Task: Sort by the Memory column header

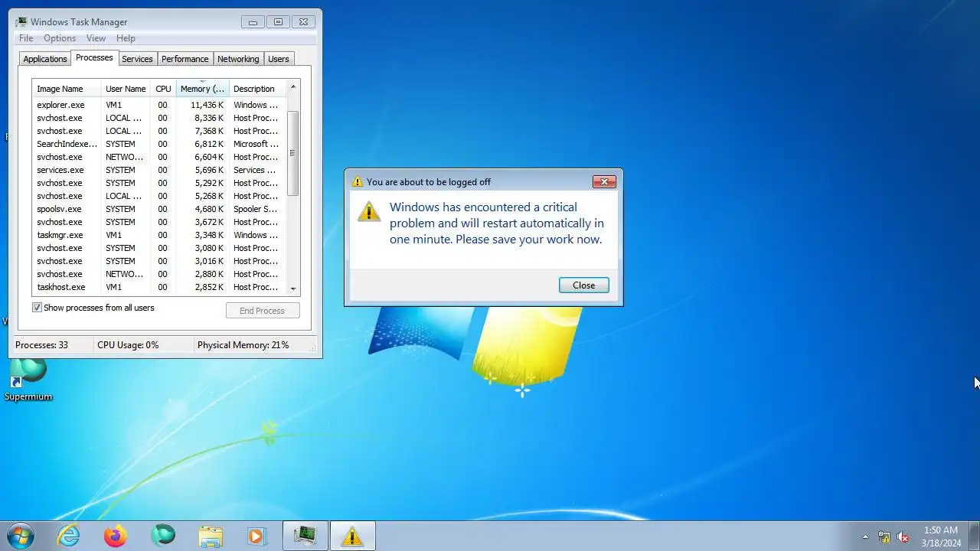Action: (x=203, y=89)
